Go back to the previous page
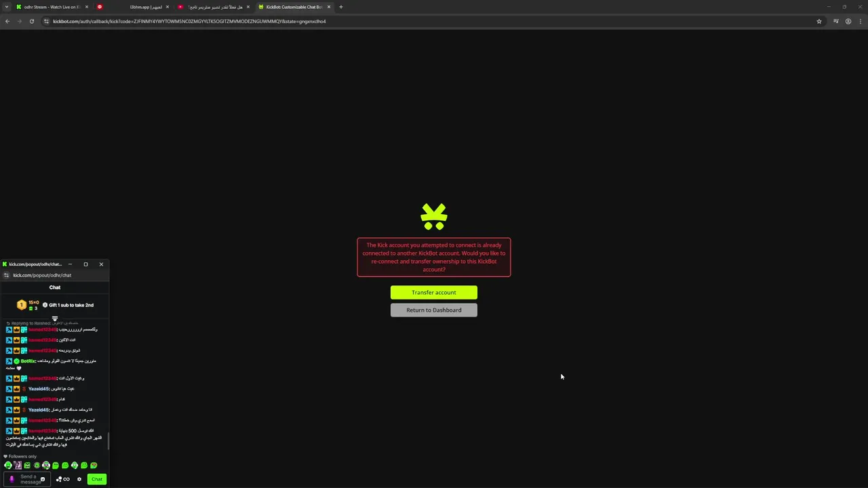 click(7, 21)
